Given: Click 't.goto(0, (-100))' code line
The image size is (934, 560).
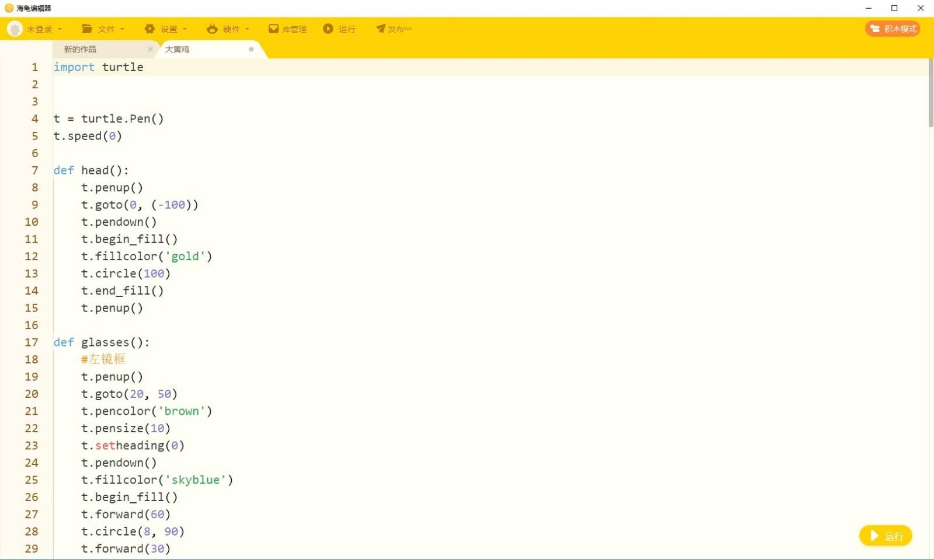Looking at the screenshot, I should (x=140, y=205).
